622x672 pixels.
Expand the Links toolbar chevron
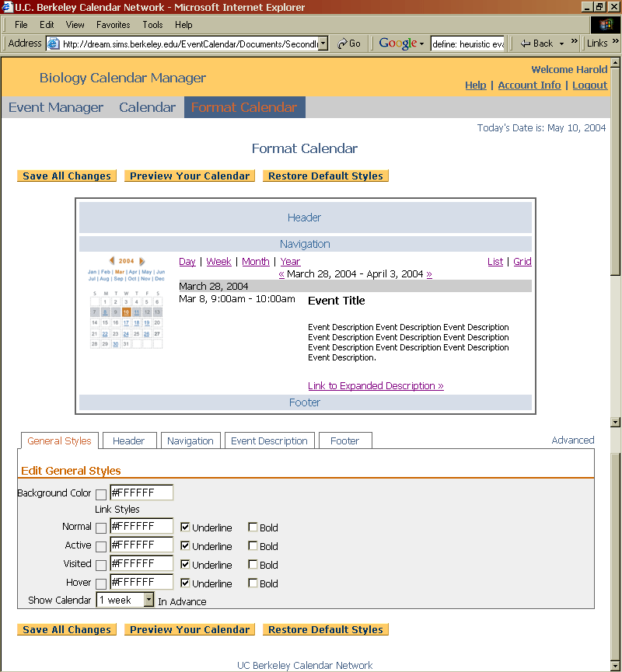pyautogui.click(x=616, y=41)
